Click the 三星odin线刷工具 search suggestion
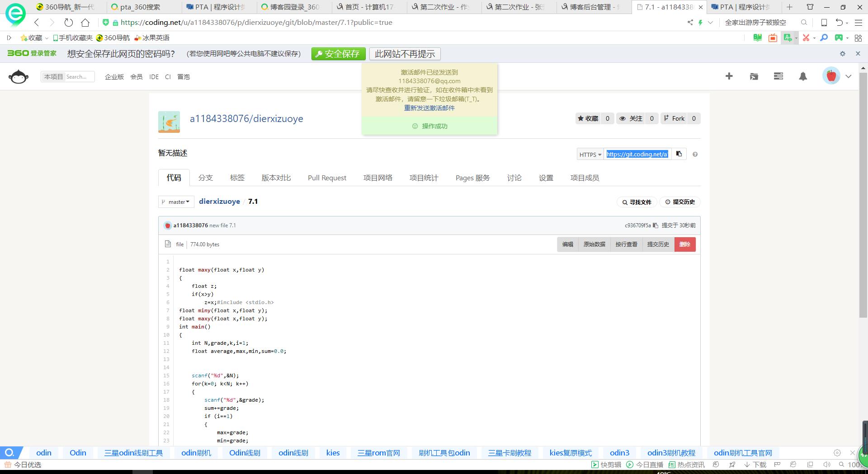The height and width of the screenshot is (474, 868). [x=133, y=453]
